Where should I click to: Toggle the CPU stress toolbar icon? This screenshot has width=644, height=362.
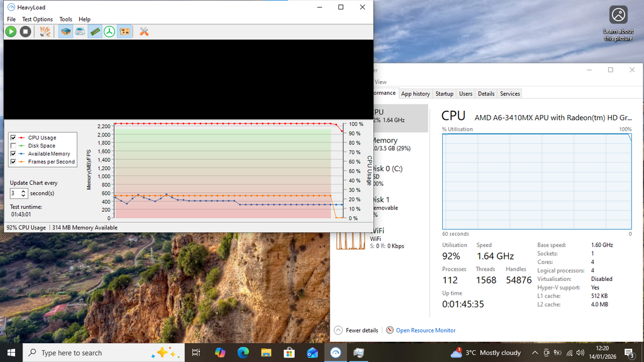click(x=65, y=31)
